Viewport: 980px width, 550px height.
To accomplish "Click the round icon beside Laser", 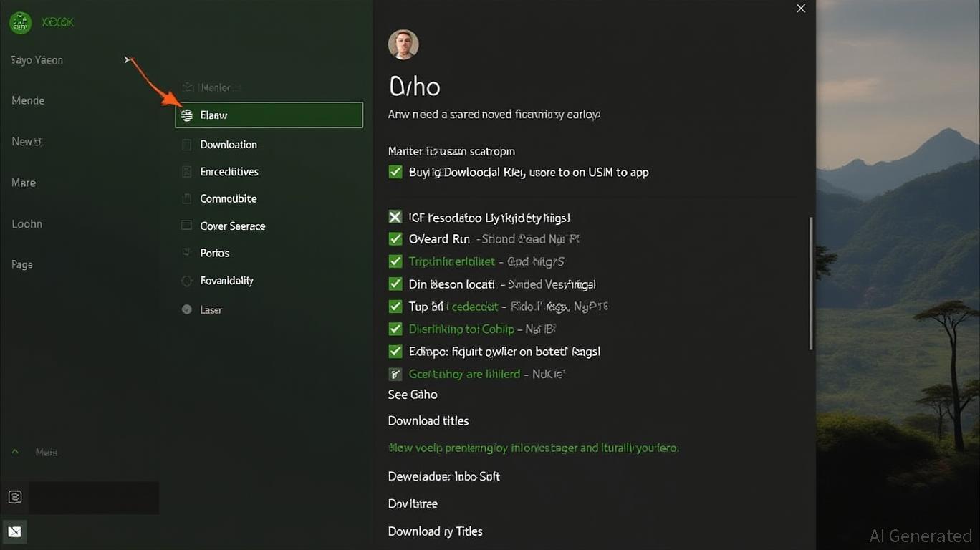I will tap(187, 310).
